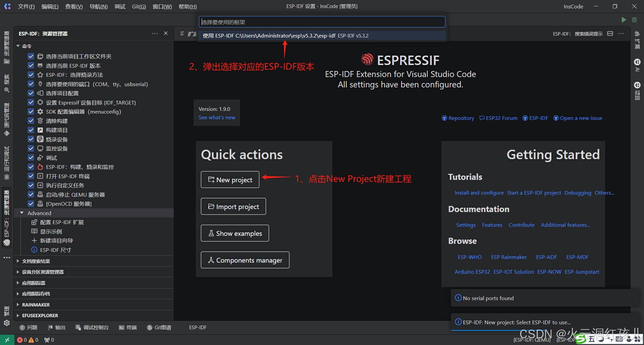
Task: Toggle checkbox for start/stop QEMU server
Action: 31,194
